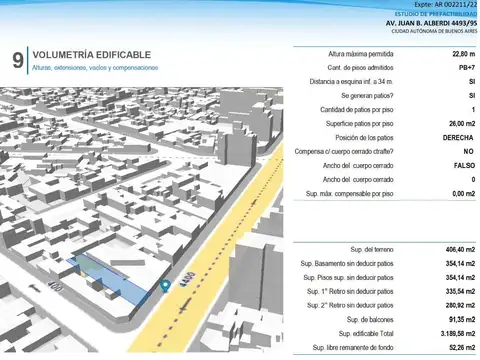The height and width of the screenshot is (360, 480).
Task: Select the value 91,35 m2
Action: point(462,320)
